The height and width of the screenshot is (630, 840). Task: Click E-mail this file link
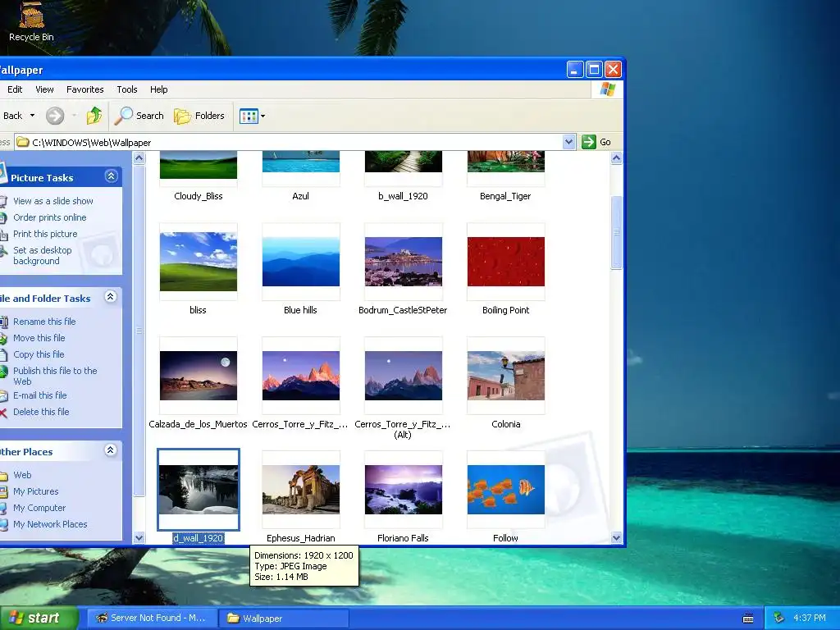pyautogui.click(x=39, y=395)
